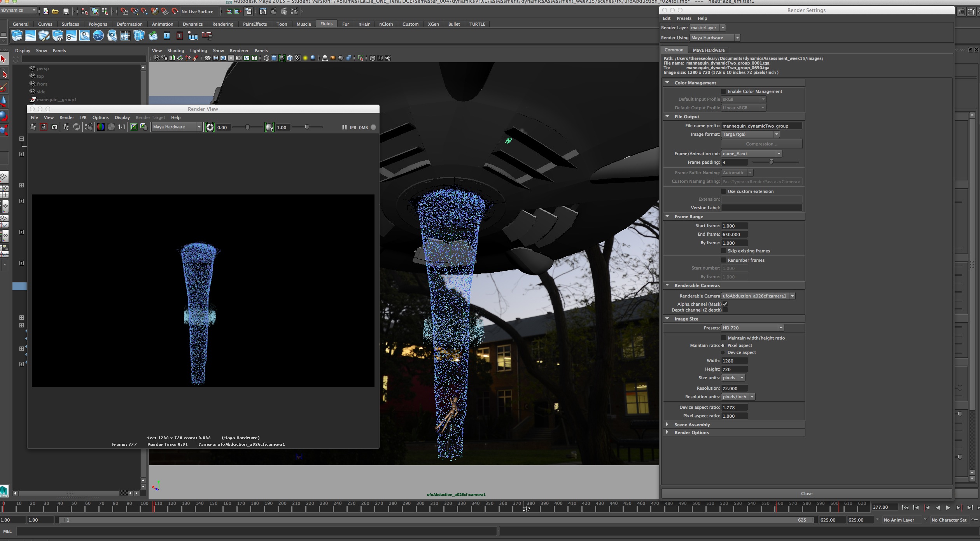Display RGB channels in Render View

[x=100, y=127]
